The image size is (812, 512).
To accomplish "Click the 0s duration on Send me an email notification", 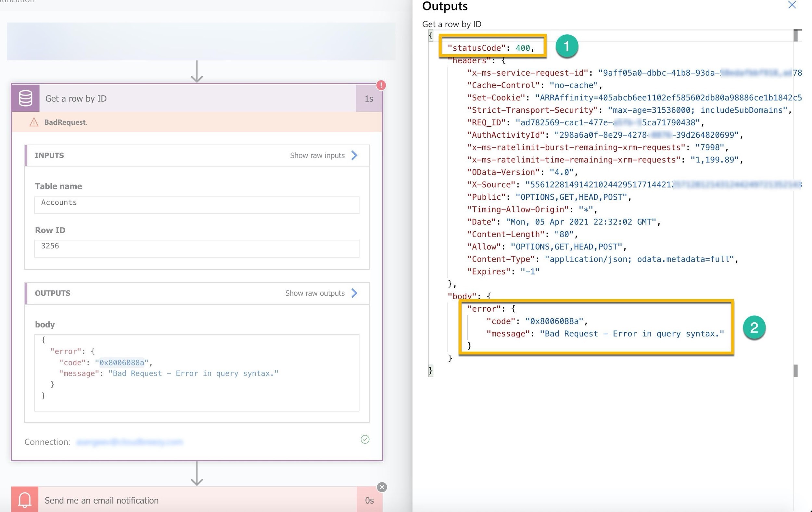I will pyautogui.click(x=369, y=500).
